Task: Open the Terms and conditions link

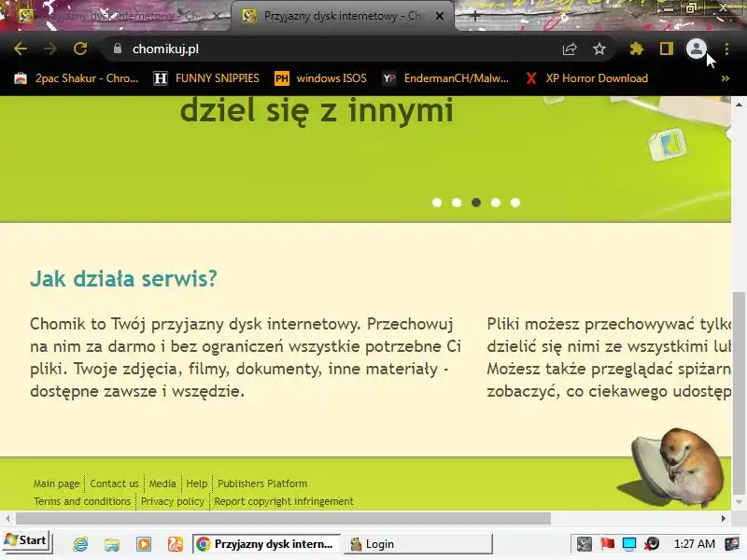Action: point(82,501)
